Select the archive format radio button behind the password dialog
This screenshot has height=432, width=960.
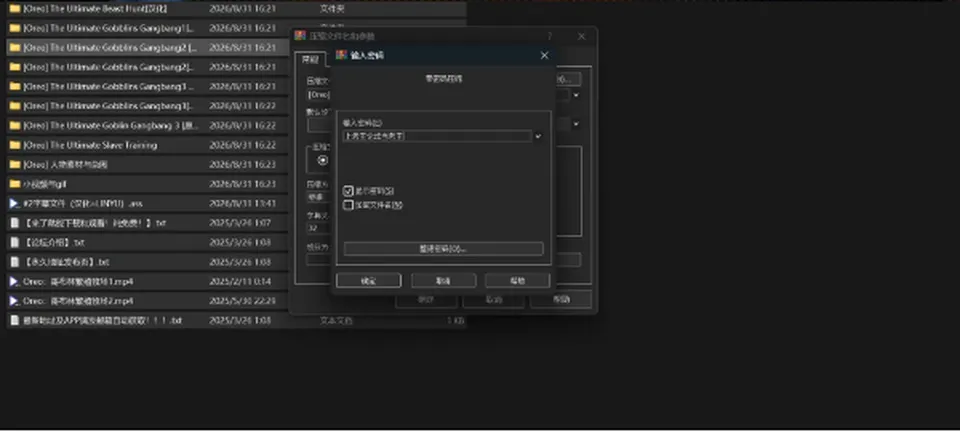point(323,160)
